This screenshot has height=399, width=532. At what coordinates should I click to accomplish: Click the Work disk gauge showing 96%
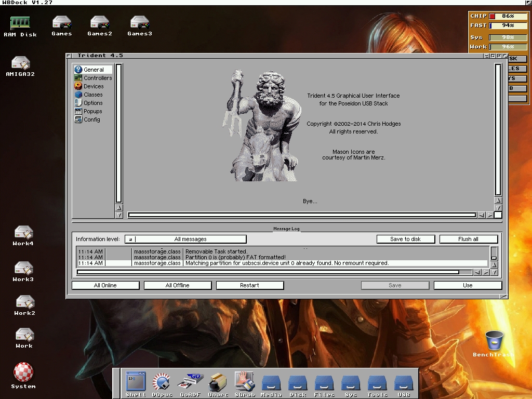pyautogui.click(x=508, y=47)
